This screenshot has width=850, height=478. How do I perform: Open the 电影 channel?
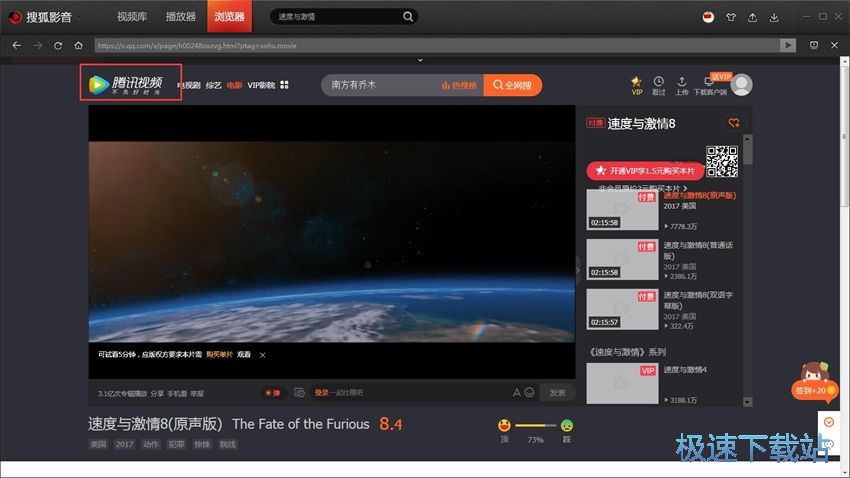point(234,85)
